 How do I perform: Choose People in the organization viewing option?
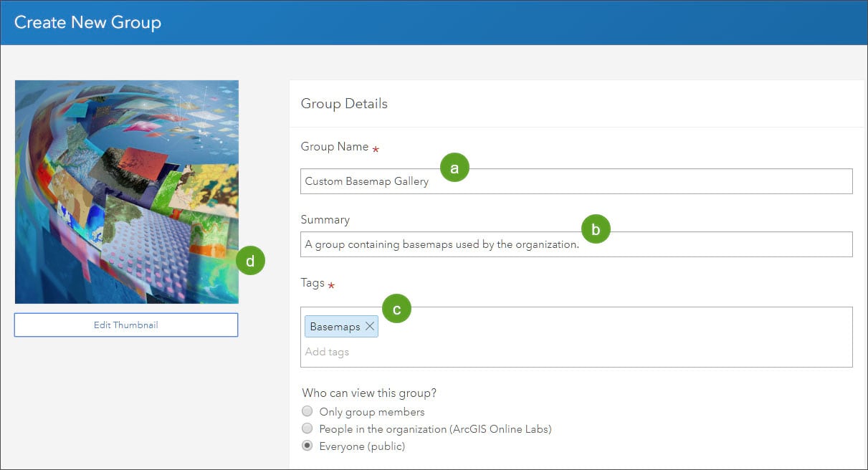coord(307,429)
